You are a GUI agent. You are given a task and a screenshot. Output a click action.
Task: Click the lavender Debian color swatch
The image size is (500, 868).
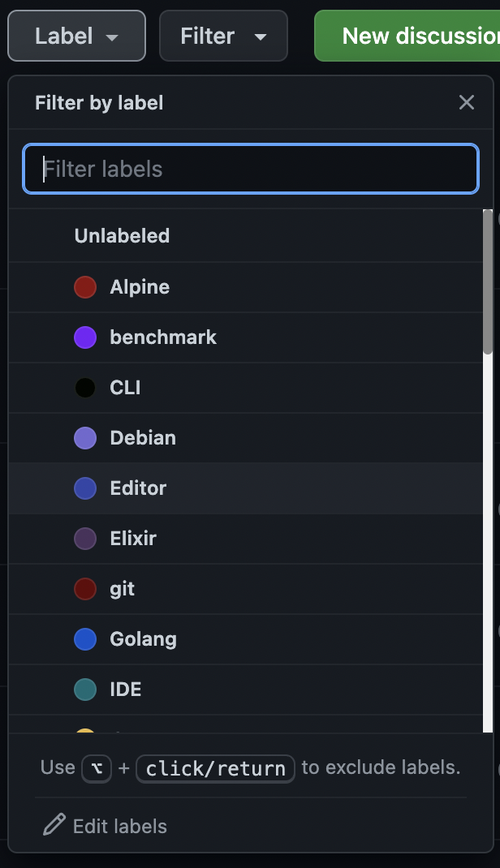tap(85, 438)
